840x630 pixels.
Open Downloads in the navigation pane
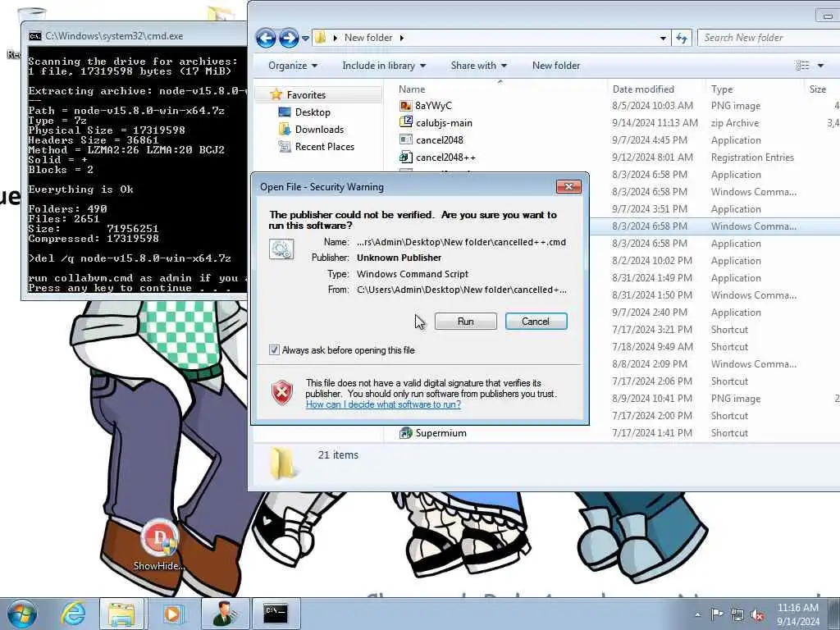tap(319, 129)
